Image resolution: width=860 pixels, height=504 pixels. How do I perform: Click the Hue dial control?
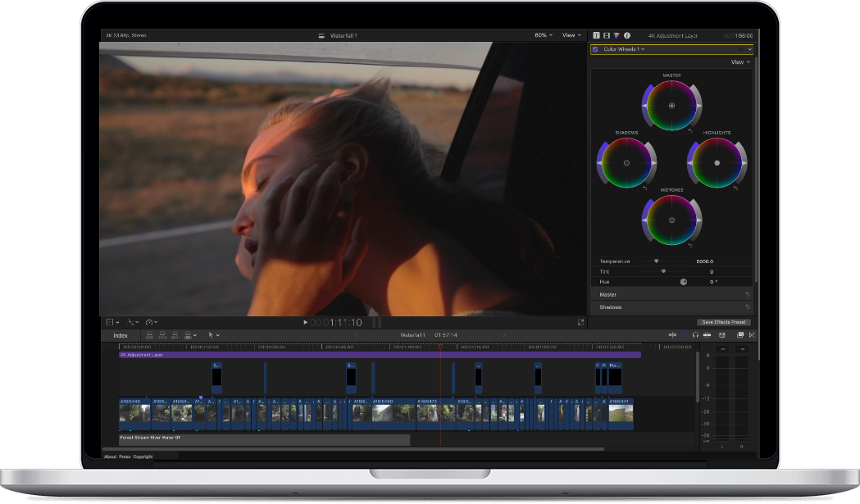(x=684, y=282)
